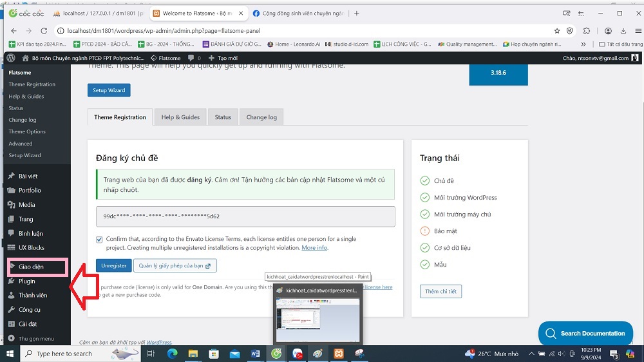Screen dimensions: 644x362
Task: Open the comments bubble in admin bar
Action: [194, 58]
